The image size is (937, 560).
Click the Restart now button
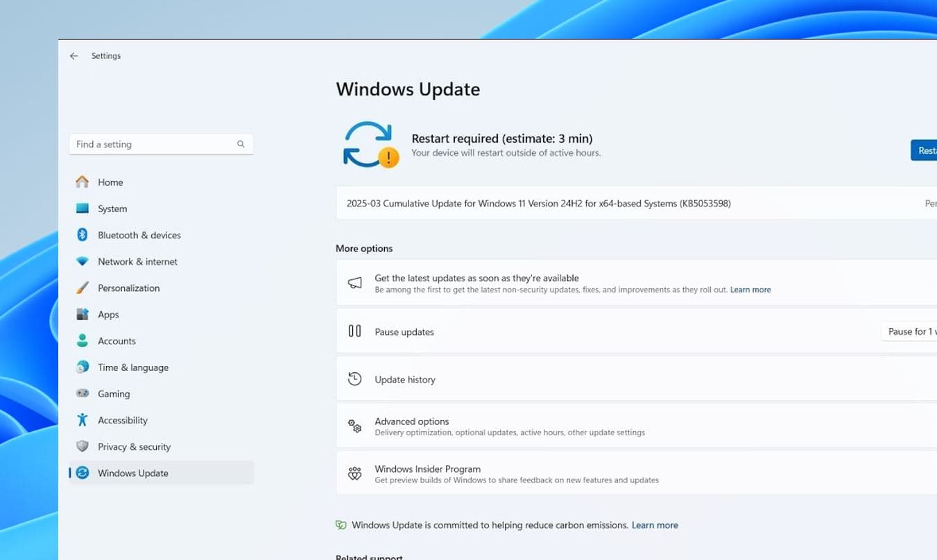coord(924,150)
